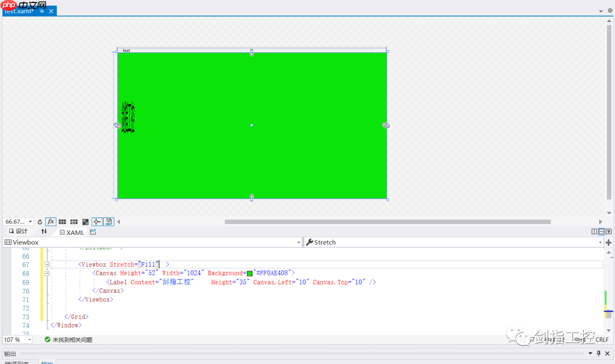
Task: Click the CRLF line ending indicator
Action: point(602,340)
